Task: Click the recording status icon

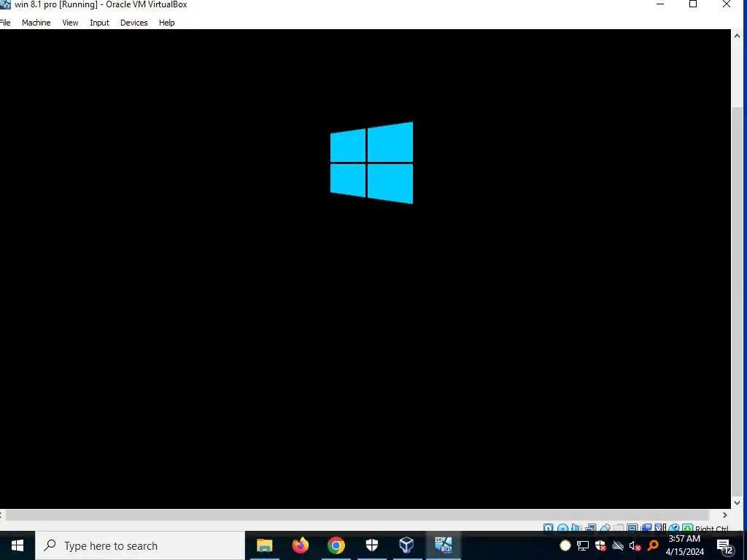Action: coord(646,528)
